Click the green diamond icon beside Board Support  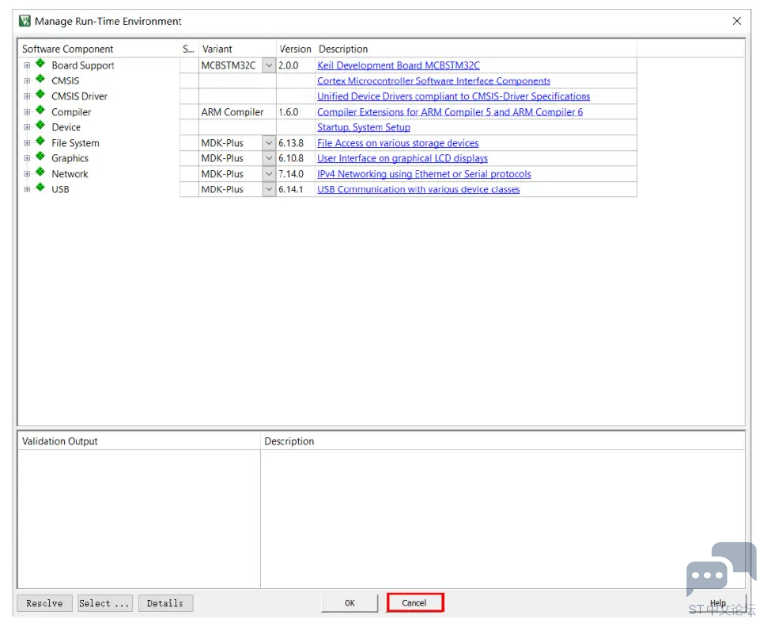tap(40, 63)
